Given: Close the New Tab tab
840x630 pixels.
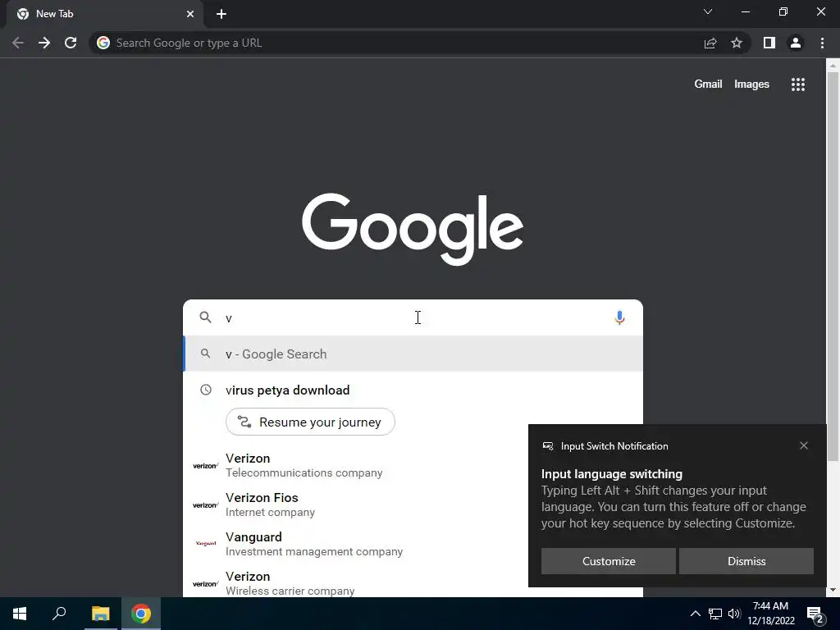Looking at the screenshot, I should [190, 14].
